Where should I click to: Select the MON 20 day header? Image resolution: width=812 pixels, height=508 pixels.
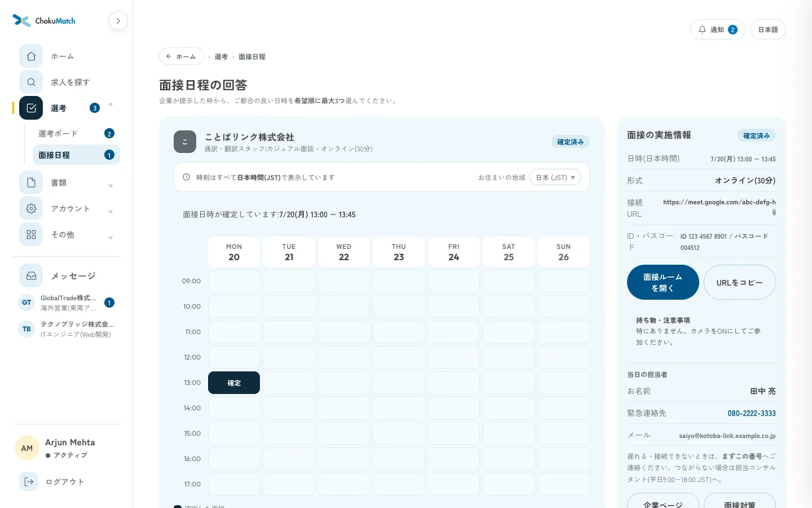234,252
